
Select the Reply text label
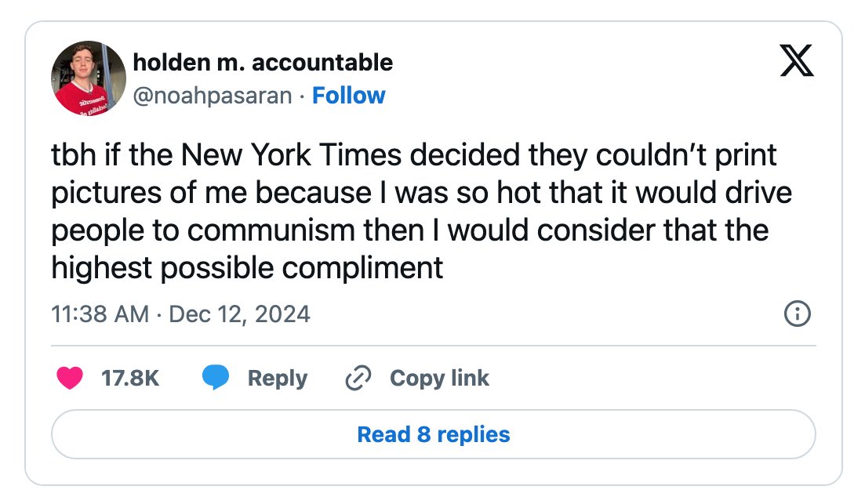[278, 379]
